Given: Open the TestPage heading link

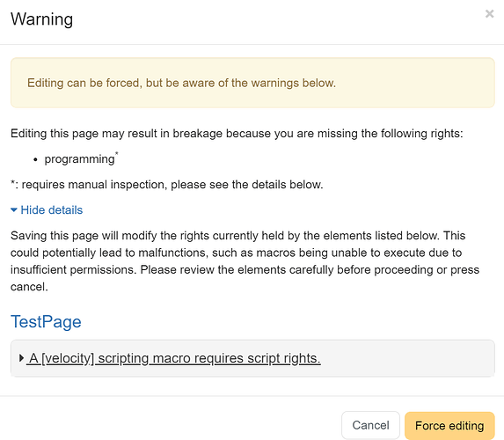Looking at the screenshot, I should (x=46, y=321).
